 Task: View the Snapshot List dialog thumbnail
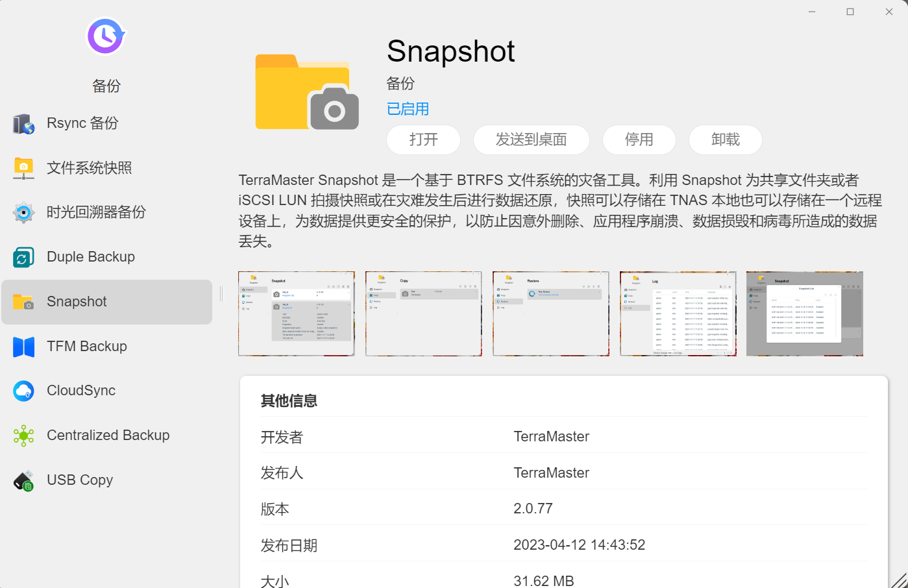pyautogui.click(x=805, y=313)
